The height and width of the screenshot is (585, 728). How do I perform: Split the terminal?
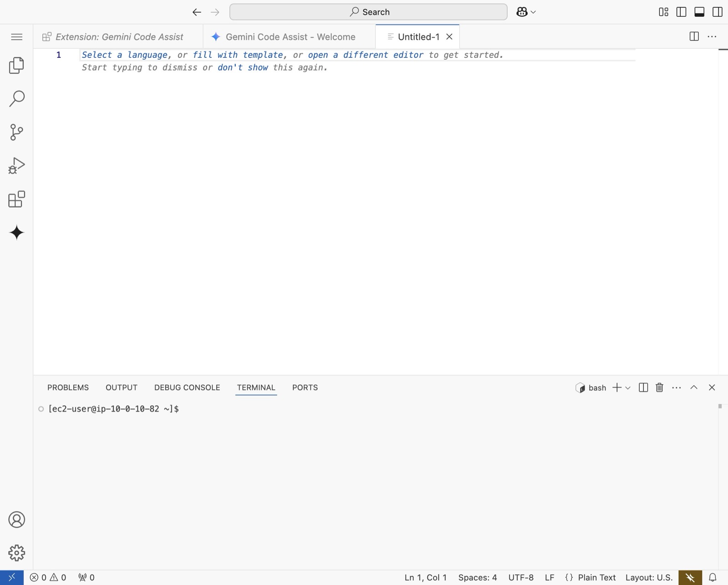pyautogui.click(x=643, y=387)
